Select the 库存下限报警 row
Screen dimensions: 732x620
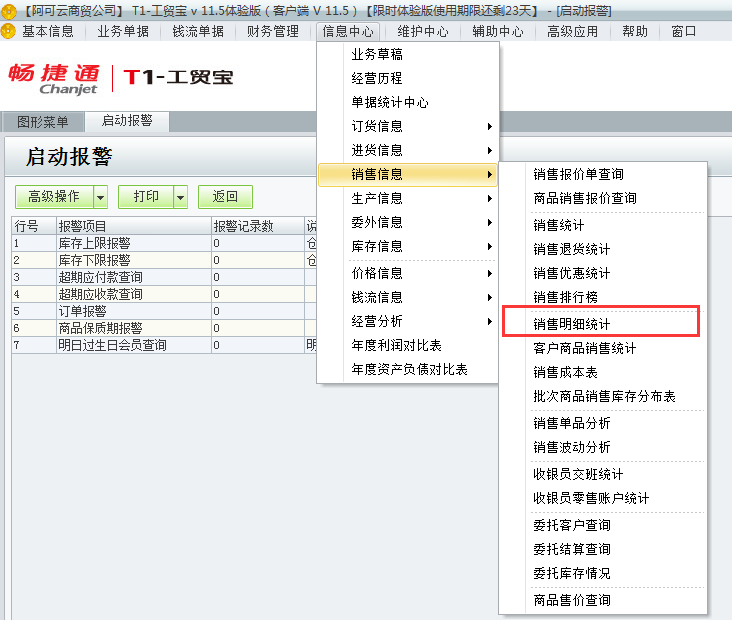point(164,260)
